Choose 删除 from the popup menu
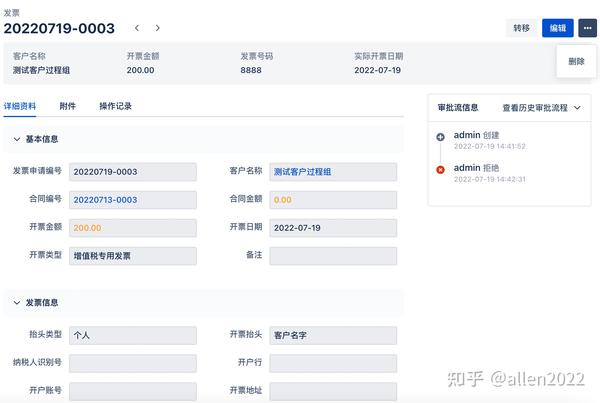This screenshot has height=403, width=600. coord(576,61)
